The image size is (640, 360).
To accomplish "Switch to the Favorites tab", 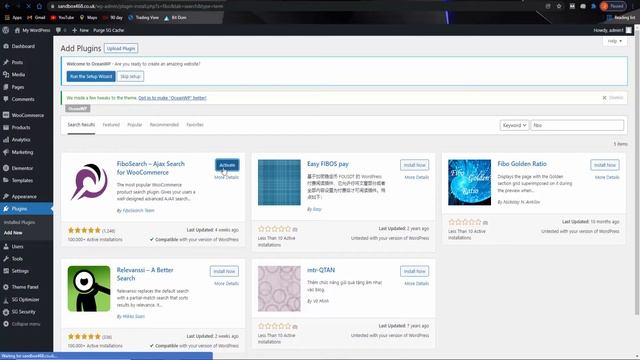I will coord(195,125).
